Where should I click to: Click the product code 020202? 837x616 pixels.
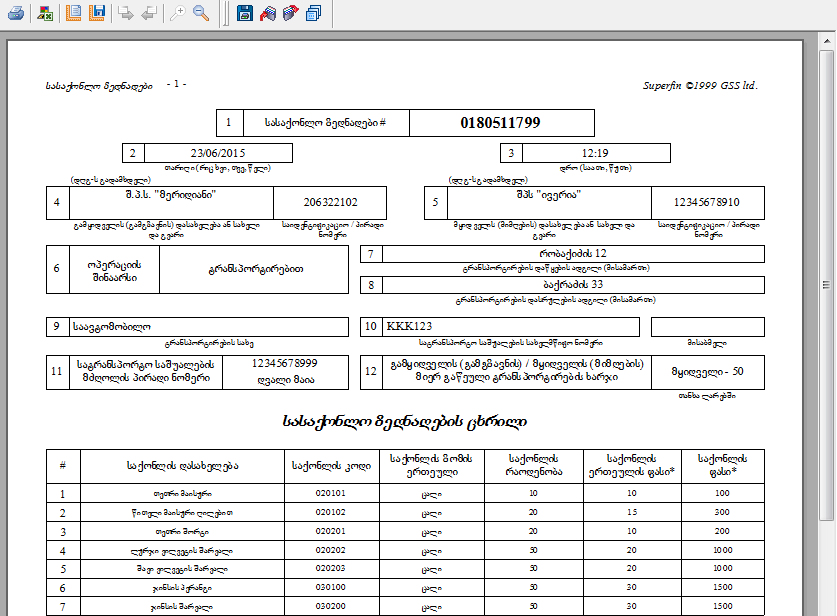(x=330, y=550)
